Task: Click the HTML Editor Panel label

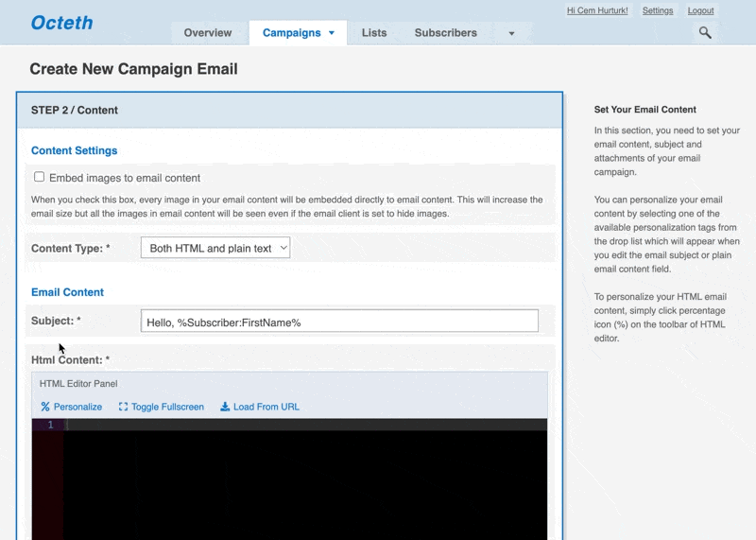Action: click(78, 384)
